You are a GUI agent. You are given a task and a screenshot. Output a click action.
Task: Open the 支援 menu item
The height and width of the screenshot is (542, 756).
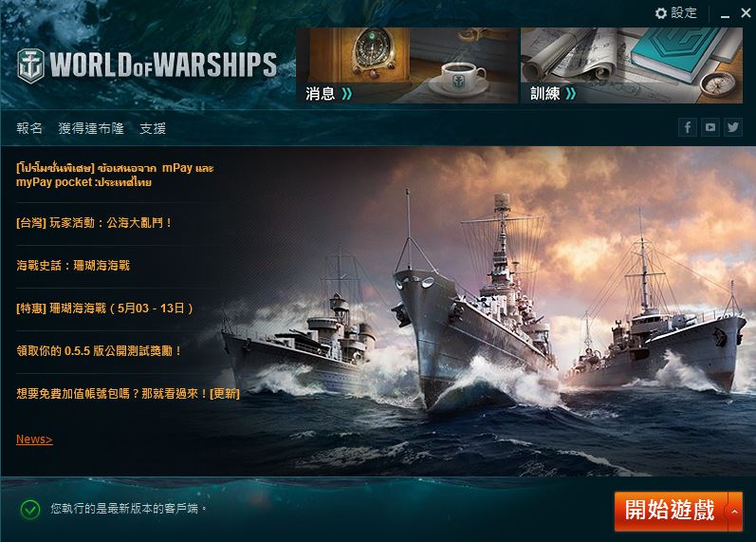click(x=153, y=128)
